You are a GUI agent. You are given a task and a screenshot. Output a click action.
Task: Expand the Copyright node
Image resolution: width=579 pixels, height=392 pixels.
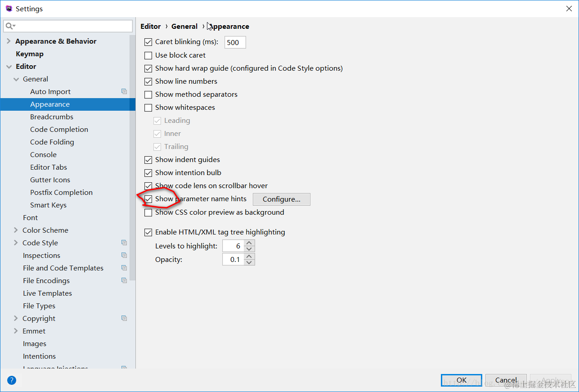point(16,318)
